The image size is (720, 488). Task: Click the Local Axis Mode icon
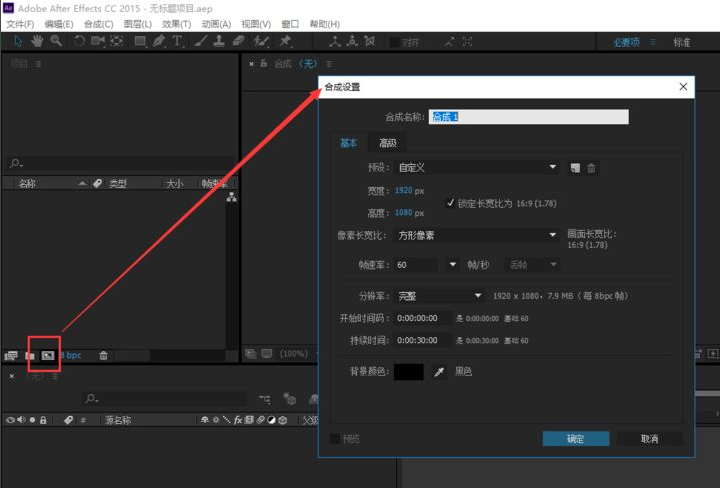pyautogui.click(x=335, y=42)
